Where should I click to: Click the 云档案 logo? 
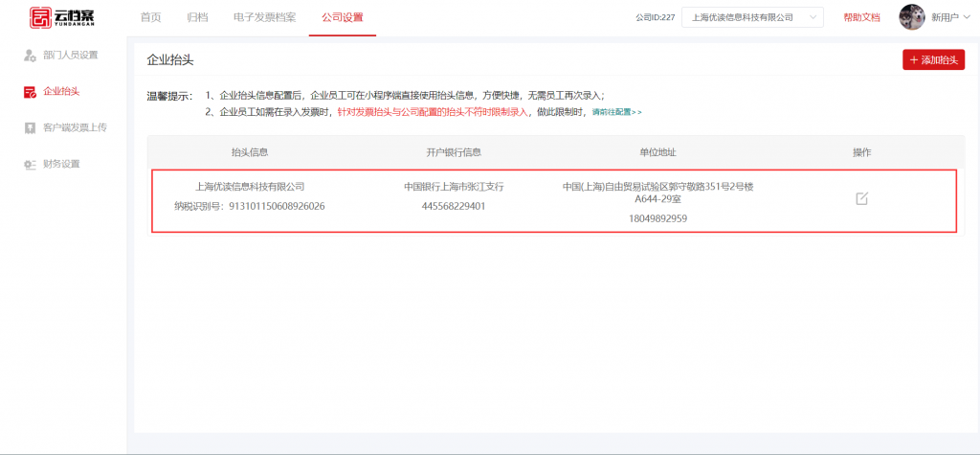point(62,17)
